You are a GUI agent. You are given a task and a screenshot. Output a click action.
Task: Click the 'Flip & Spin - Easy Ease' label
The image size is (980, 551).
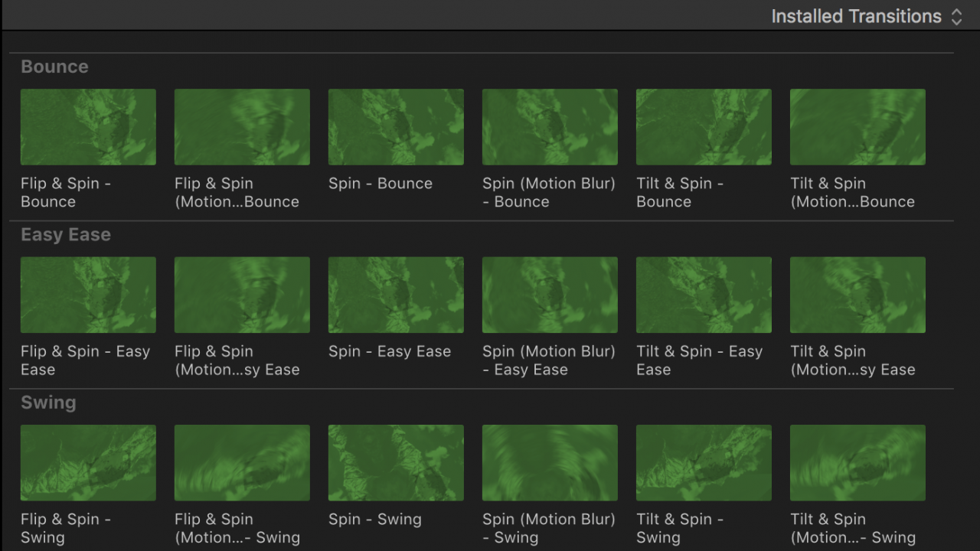[x=86, y=360]
